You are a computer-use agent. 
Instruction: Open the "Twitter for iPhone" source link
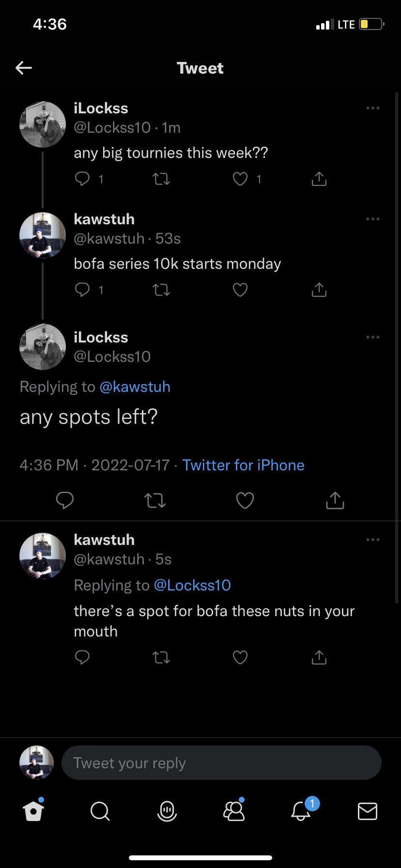pyautogui.click(x=243, y=465)
